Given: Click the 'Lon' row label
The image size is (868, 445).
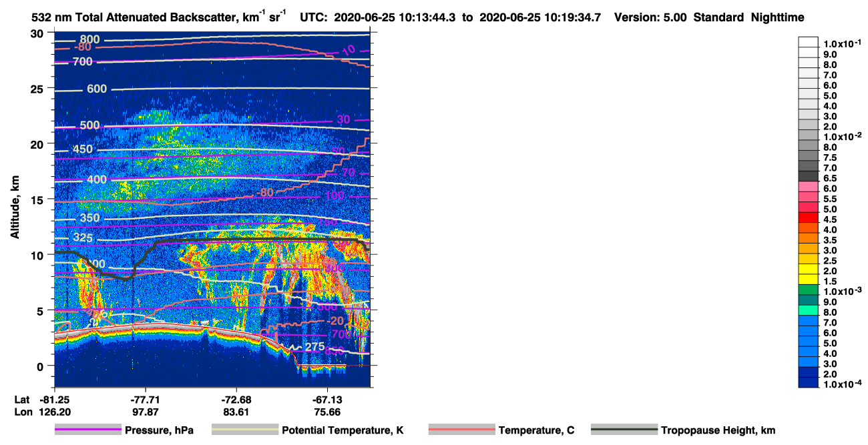Looking at the screenshot, I should 22,412.
